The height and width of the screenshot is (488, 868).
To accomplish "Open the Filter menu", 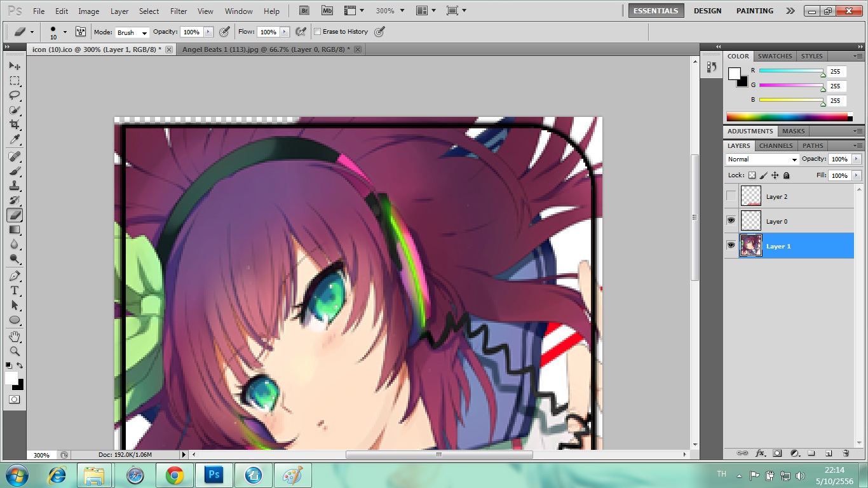I will [x=179, y=11].
